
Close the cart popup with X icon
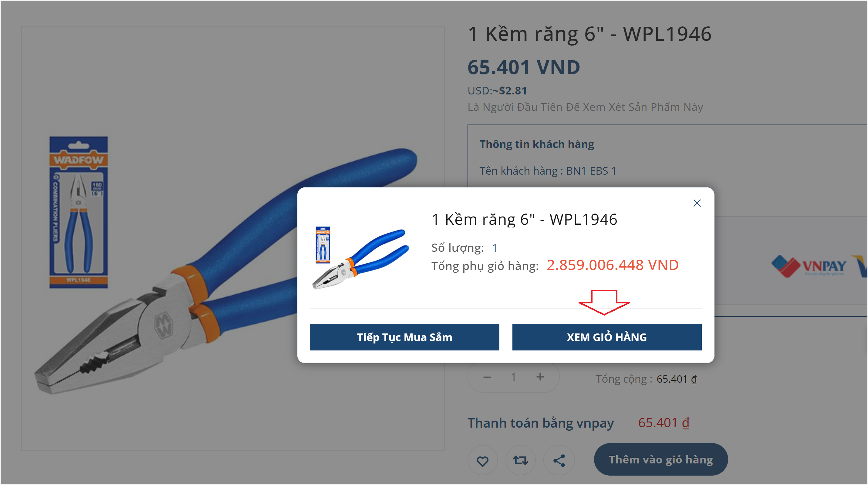[697, 203]
